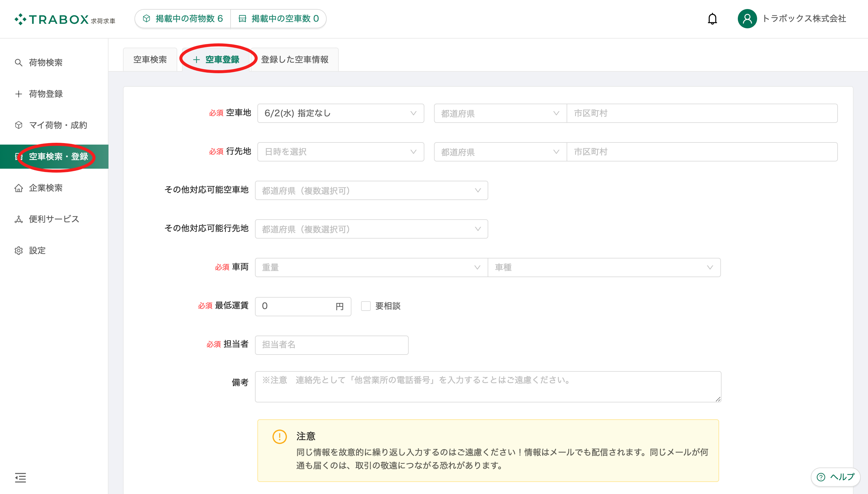This screenshot has width=868, height=494.
Task: Open 荷物登録 in the sidebar
Action: click(x=54, y=94)
